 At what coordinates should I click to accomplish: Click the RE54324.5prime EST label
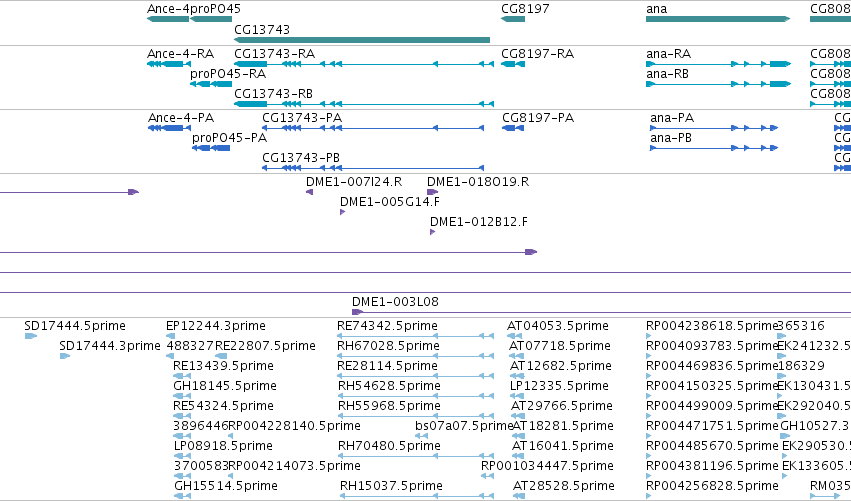pyautogui.click(x=223, y=407)
